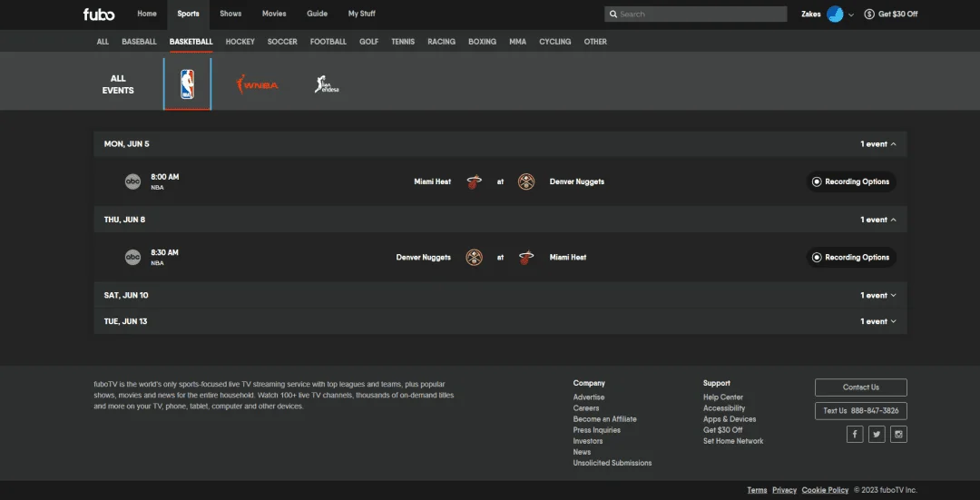Open the Accessibility link
This screenshot has width=980, height=500.
point(724,408)
